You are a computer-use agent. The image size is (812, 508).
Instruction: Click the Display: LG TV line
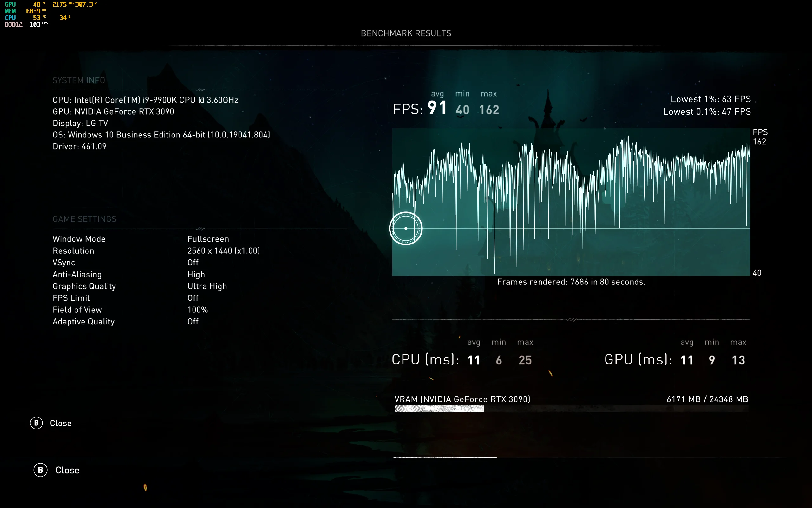80,123
